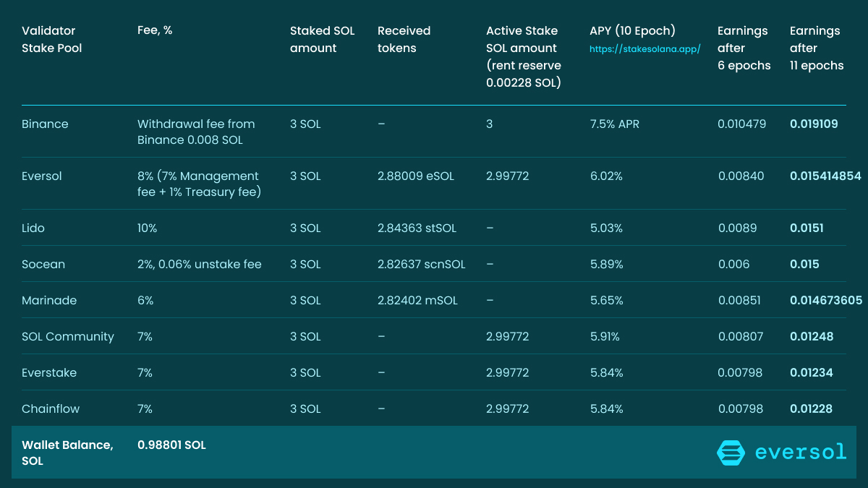The image size is (868, 488).
Task: Click the 0.014673605 earnings value
Action: 826,301
